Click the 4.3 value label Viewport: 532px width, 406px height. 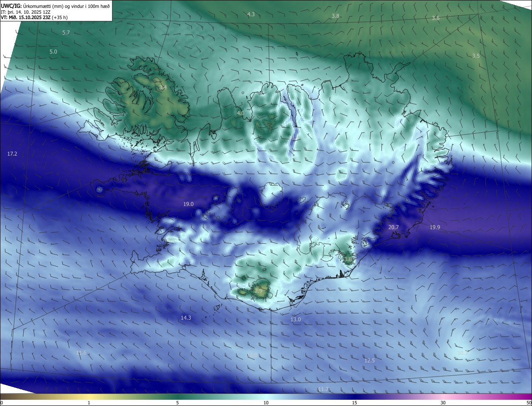click(251, 15)
